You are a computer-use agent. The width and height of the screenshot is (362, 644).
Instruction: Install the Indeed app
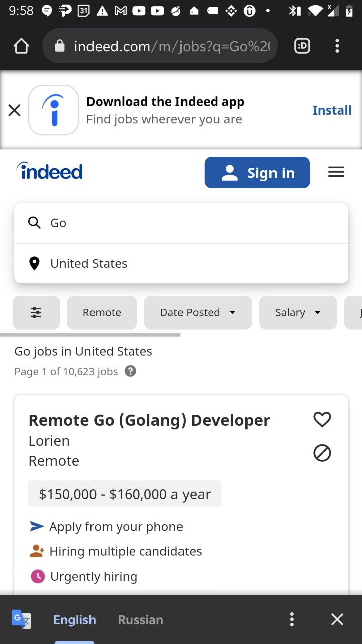click(332, 110)
